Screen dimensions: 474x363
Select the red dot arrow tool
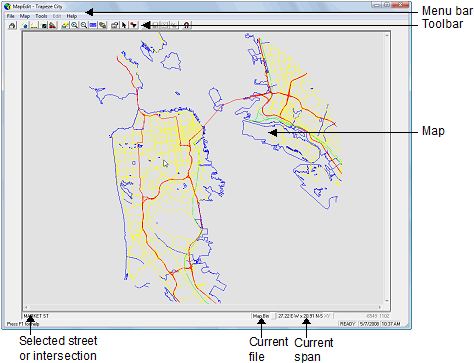tap(134, 25)
